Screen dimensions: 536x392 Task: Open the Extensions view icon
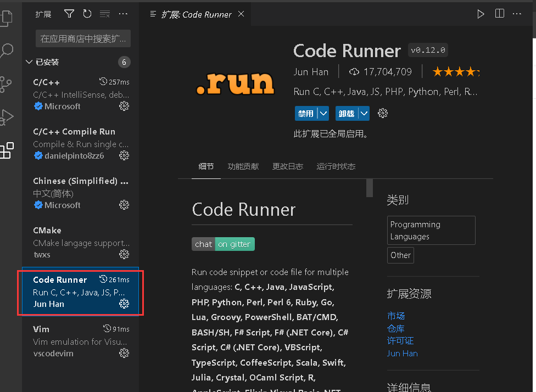(7, 150)
